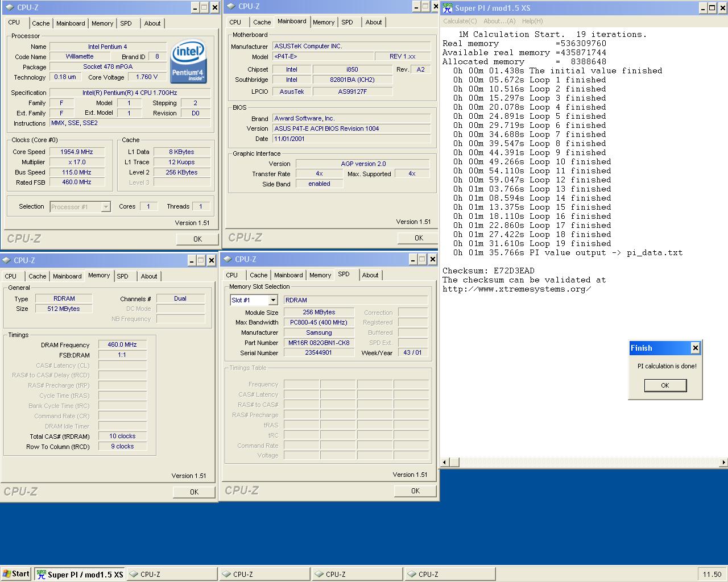Open About menu in Super PI

[x=499, y=21]
